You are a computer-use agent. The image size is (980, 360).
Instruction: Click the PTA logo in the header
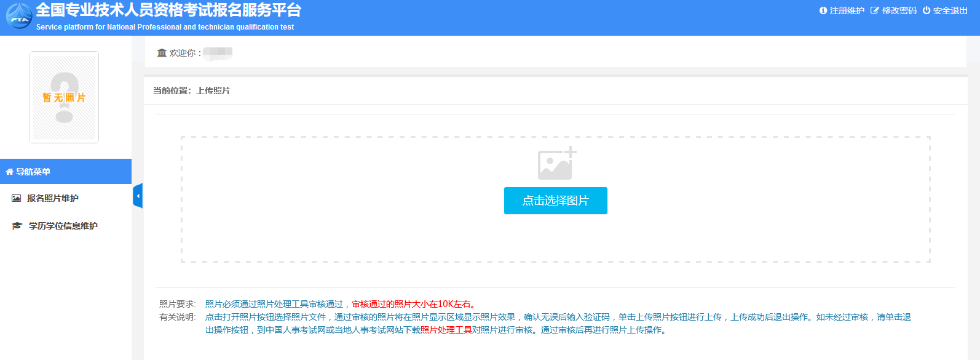pos(19,16)
